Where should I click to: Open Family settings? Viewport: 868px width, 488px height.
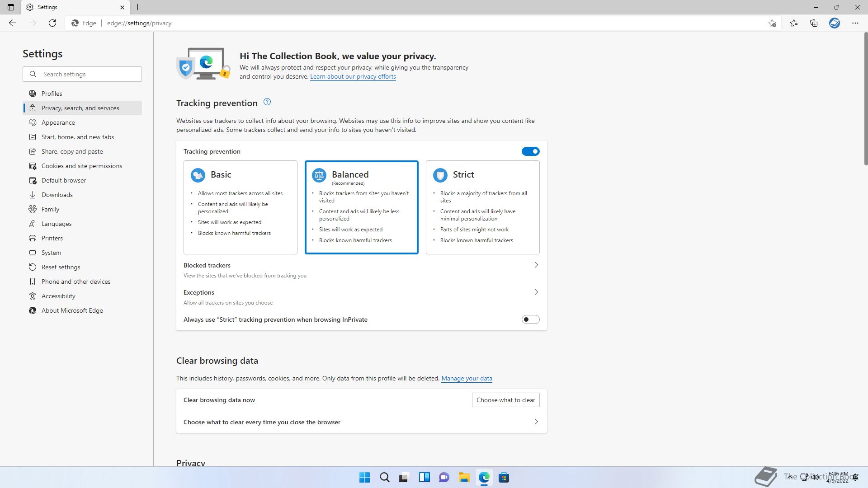coord(82,209)
